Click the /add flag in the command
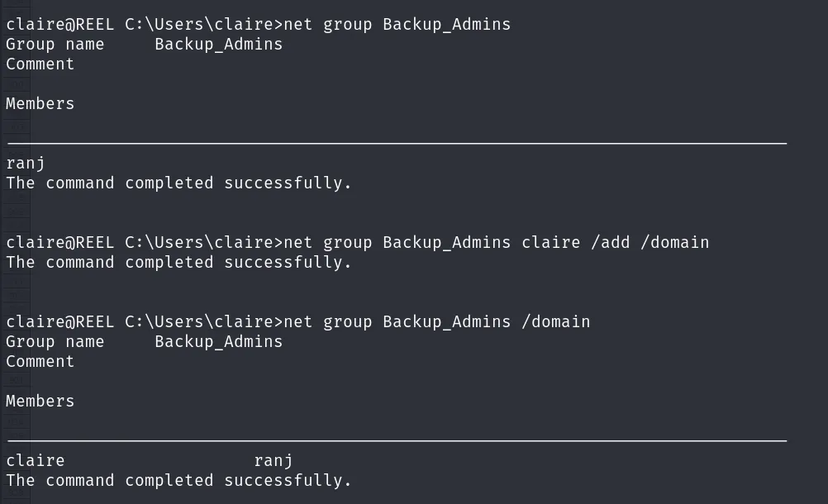Screen dimensions: 828x504 (610, 243)
